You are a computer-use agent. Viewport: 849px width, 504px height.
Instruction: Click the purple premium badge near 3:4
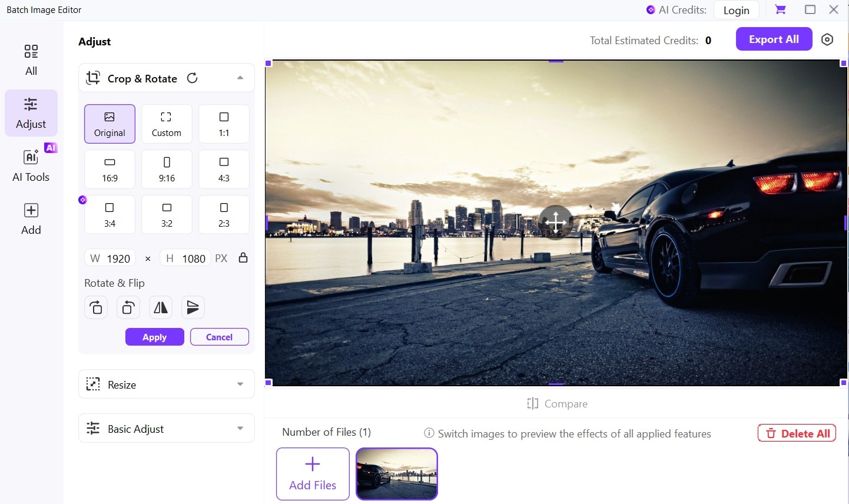[82, 200]
